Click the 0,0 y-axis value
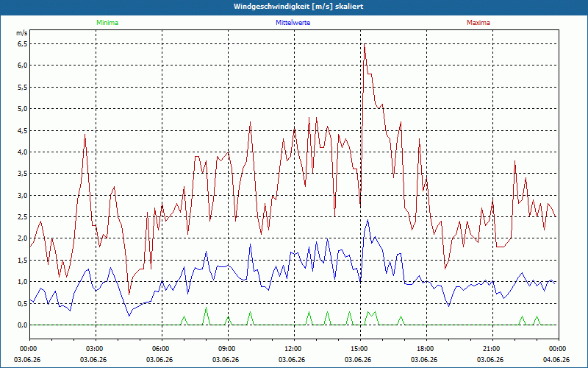The width and height of the screenshot is (588, 368). [x=22, y=325]
